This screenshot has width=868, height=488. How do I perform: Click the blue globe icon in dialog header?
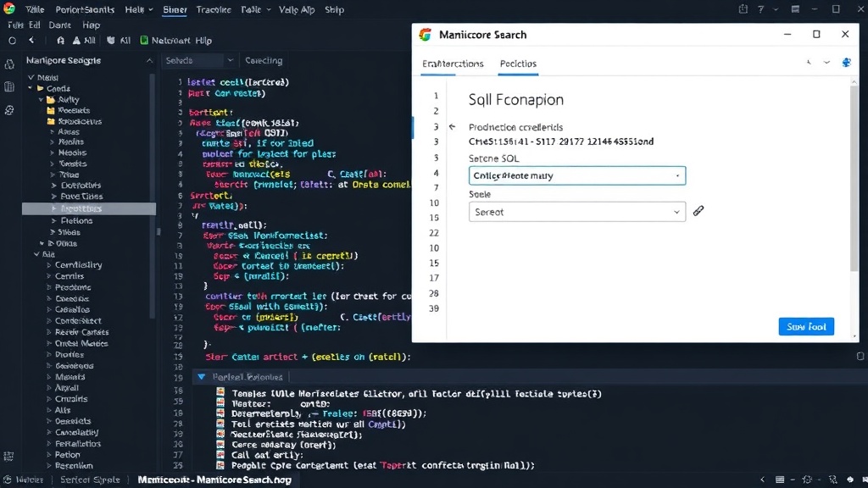(x=846, y=63)
